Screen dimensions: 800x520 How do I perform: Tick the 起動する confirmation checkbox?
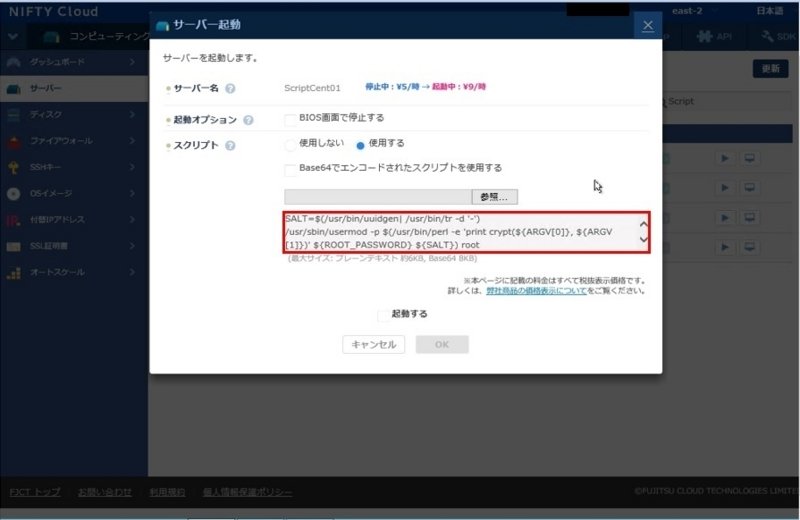(384, 315)
